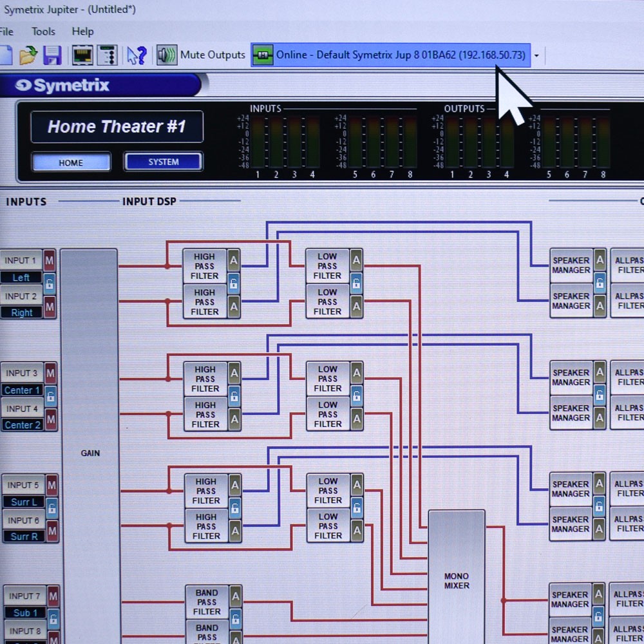Toggle mute M on INPUT 6
This screenshot has width=644, height=644.
coord(52,531)
